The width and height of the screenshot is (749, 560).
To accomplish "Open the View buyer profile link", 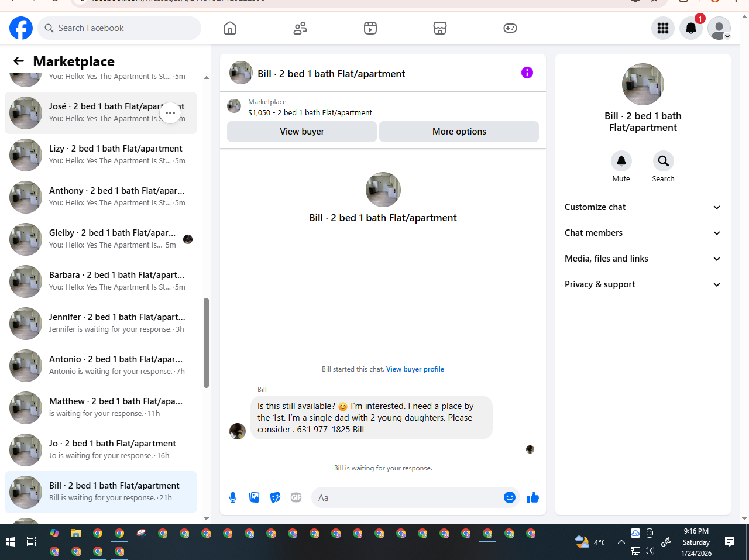I will pyautogui.click(x=415, y=369).
